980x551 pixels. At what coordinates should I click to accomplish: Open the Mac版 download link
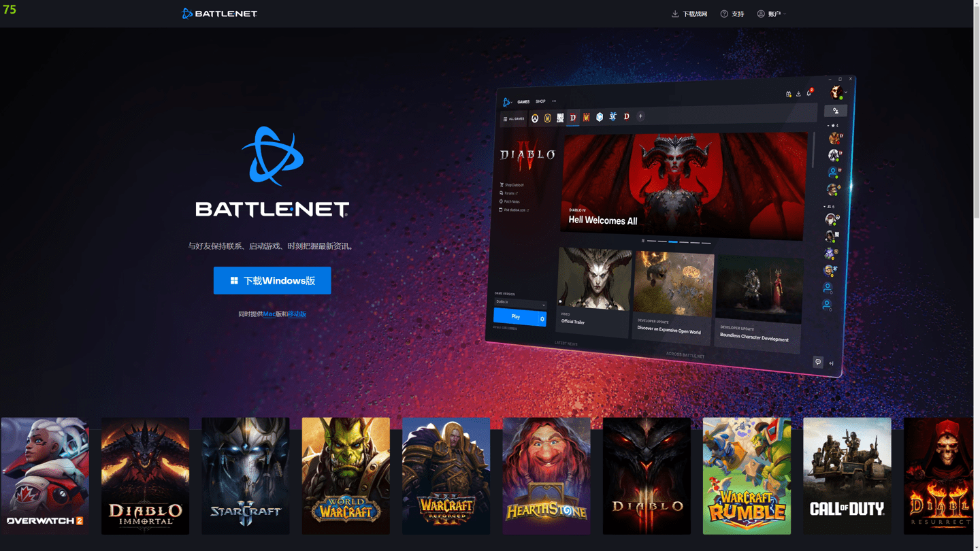click(269, 314)
